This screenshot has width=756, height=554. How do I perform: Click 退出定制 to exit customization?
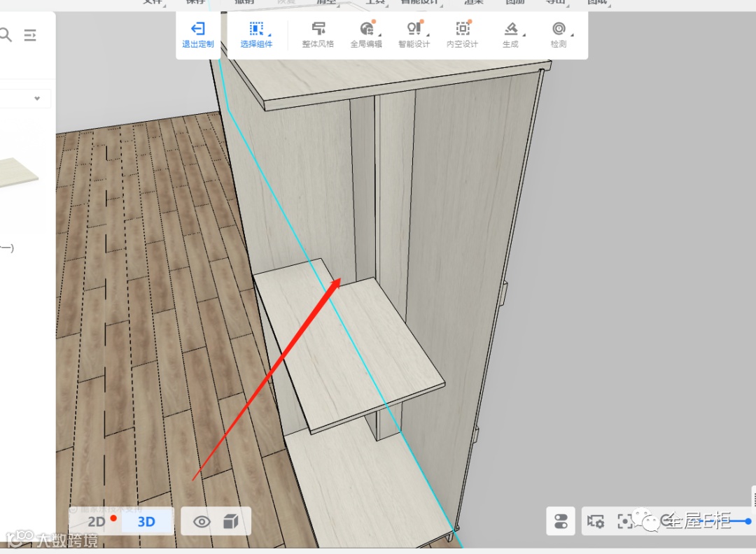coord(197,35)
